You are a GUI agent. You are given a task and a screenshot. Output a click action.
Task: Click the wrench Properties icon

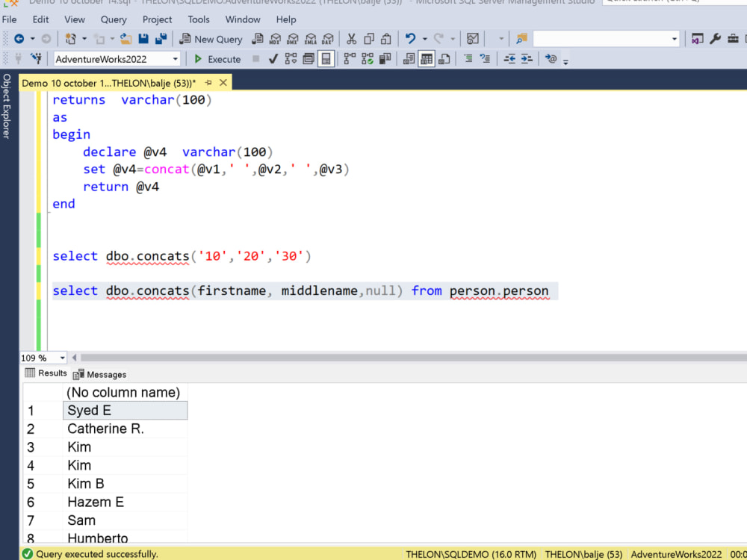(715, 39)
